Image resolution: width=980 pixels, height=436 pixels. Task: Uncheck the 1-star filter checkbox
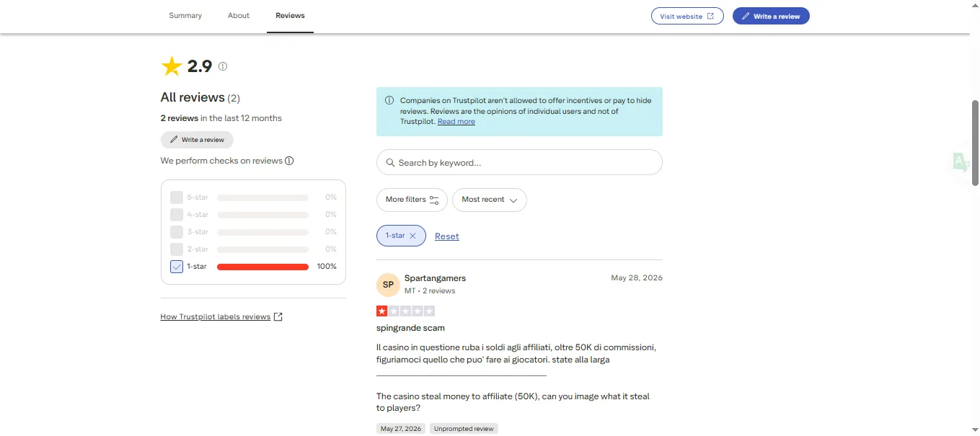click(177, 267)
